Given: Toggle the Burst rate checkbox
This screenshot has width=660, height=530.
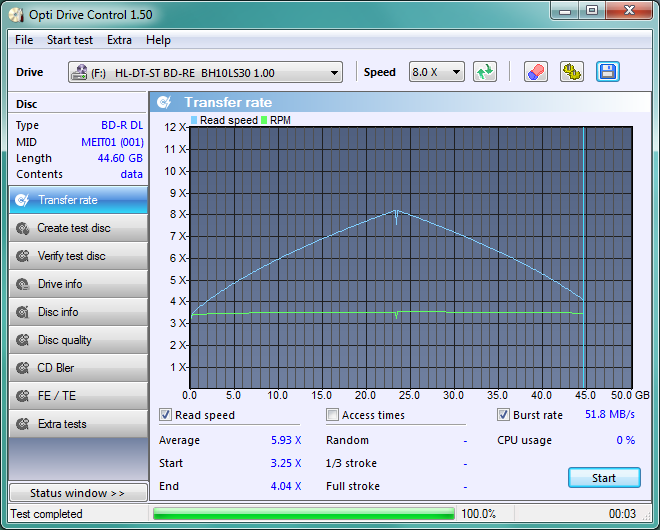Looking at the screenshot, I should (x=503, y=415).
